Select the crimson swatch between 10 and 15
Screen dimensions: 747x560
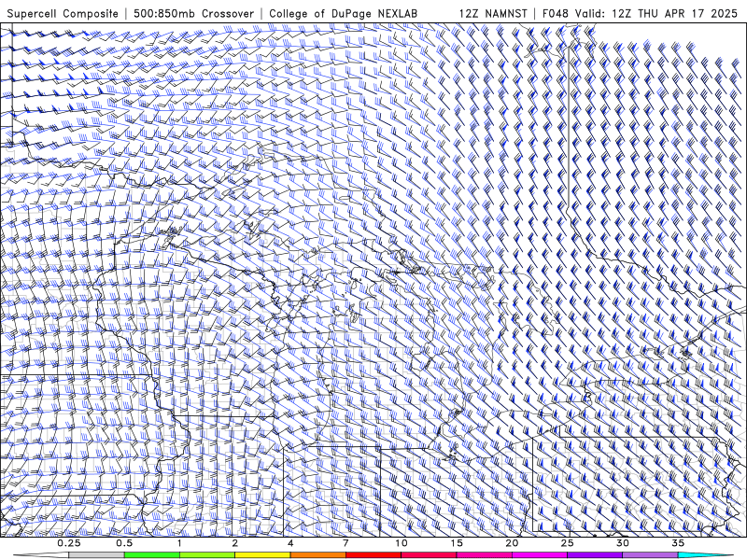point(429,555)
